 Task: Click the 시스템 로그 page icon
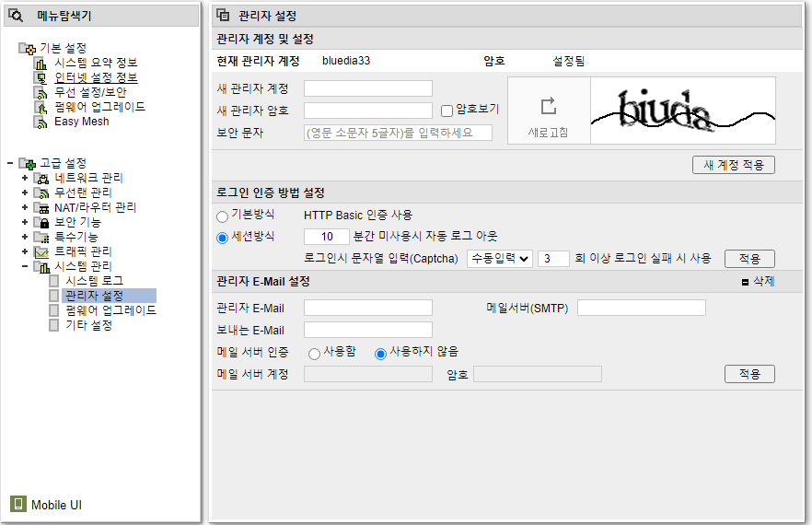[x=53, y=281]
